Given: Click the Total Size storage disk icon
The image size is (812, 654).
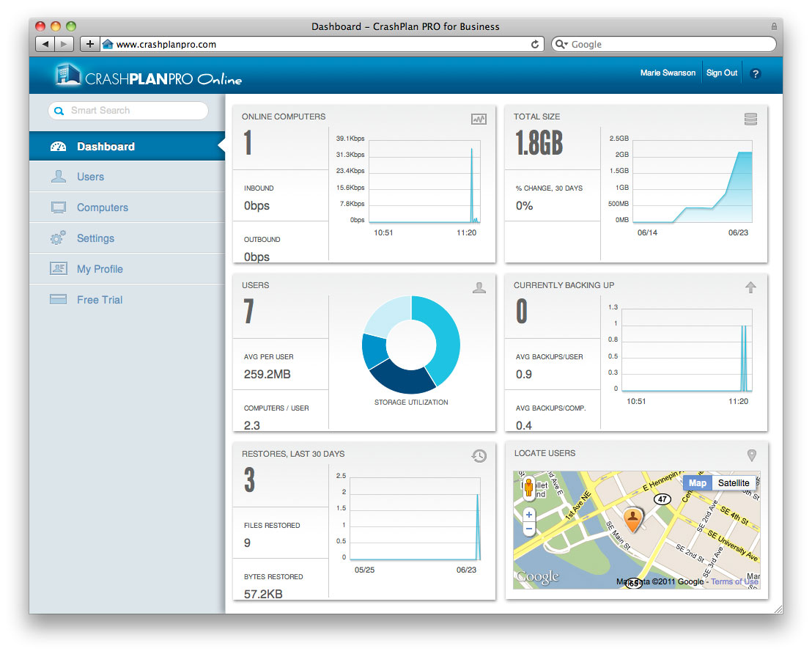Looking at the screenshot, I should pos(750,120).
